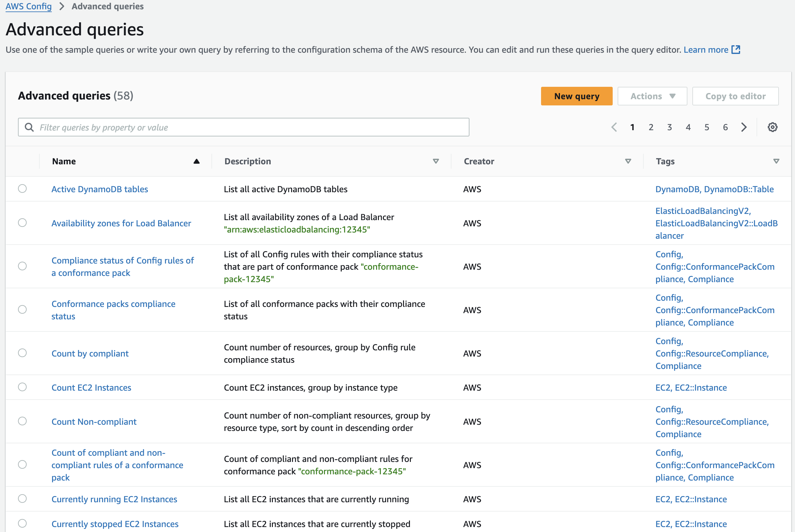The width and height of the screenshot is (795, 532).
Task: Click Creator column sort arrow
Action: 628,162
